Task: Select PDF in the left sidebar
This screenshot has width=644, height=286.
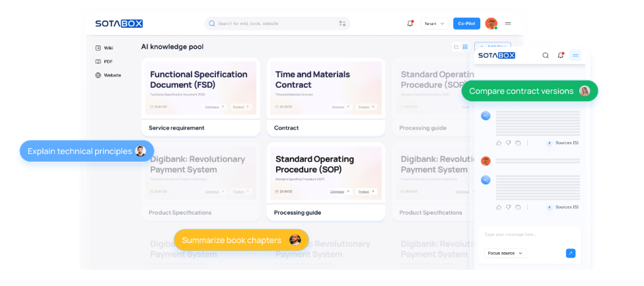Action: (x=108, y=61)
